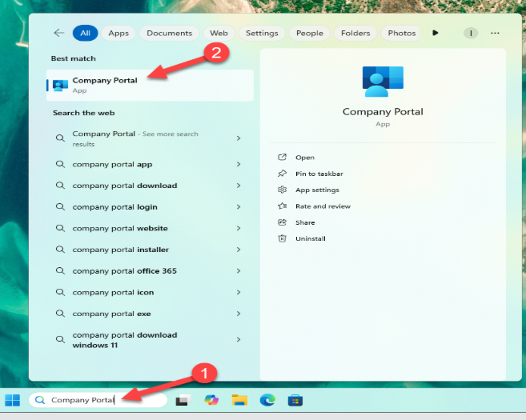Image resolution: width=526 pixels, height=420 pixels.
Task: Open Task View from the taskbar
Action: click(x=183, y=400)
